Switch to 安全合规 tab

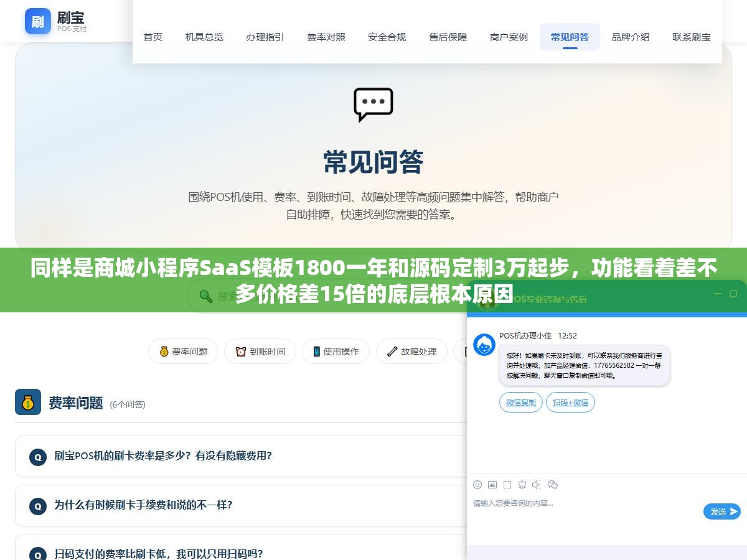[x=387, y=37]
